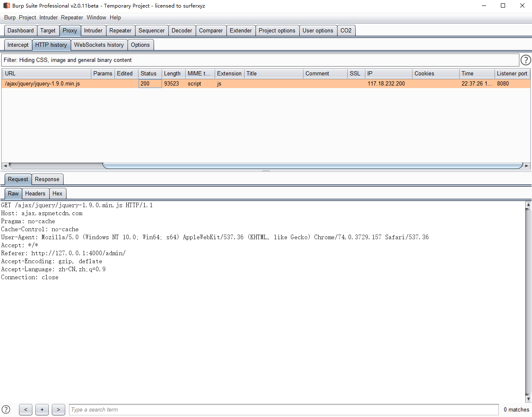Go to previous search match button
Image resolution: width=532 pixels, height=417 pixels.
point(26,409)
